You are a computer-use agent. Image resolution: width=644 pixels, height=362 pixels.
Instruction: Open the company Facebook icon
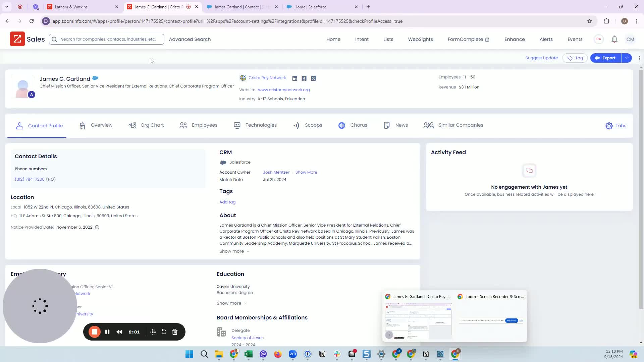click(304, 78)
